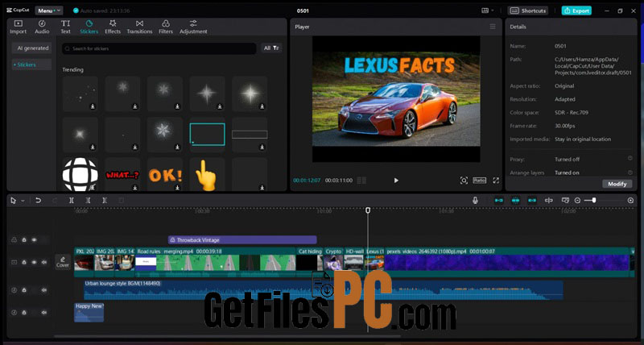Click the playhead marker on the timeline ruler
Screen dimensions: 644x345
click(x=368, y=210)
